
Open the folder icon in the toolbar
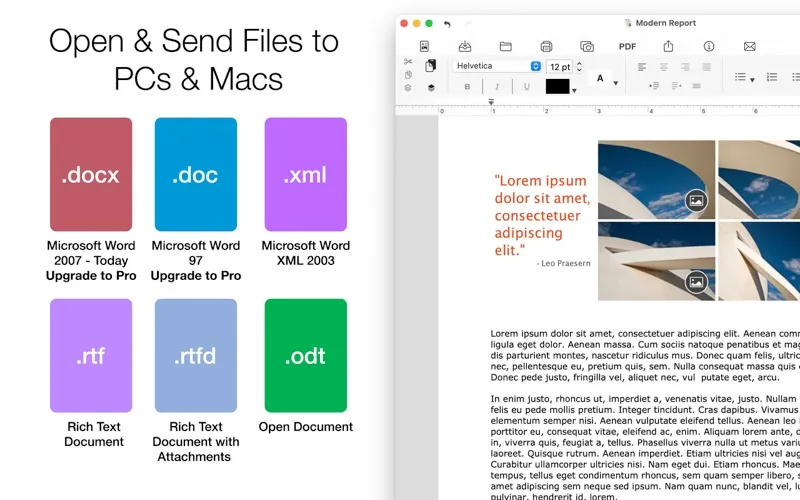pyautogui.click(x=506, y=46)
